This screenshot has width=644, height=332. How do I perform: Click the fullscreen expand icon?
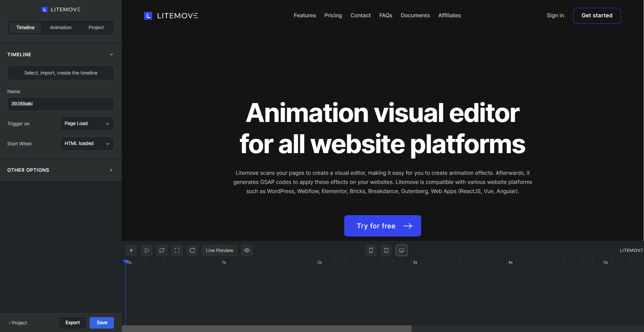point(177,250)
